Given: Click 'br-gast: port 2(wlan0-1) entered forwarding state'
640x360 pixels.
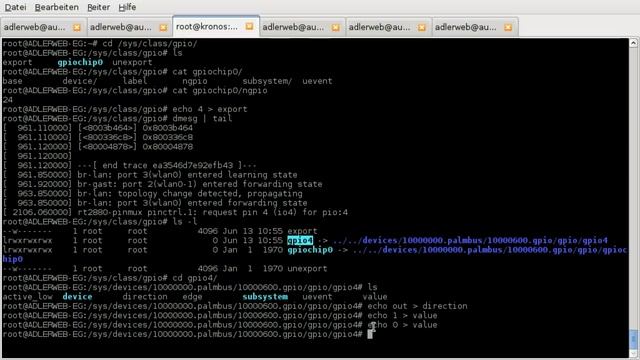Looking at the screenshot, I should tap(200, 184).
